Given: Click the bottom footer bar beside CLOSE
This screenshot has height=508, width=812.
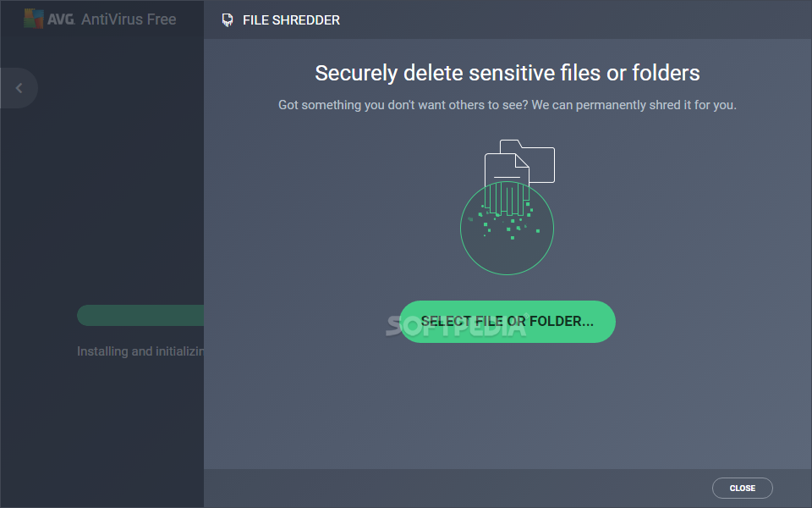Looking at the screenshot, I should click(x=457, y=489).
